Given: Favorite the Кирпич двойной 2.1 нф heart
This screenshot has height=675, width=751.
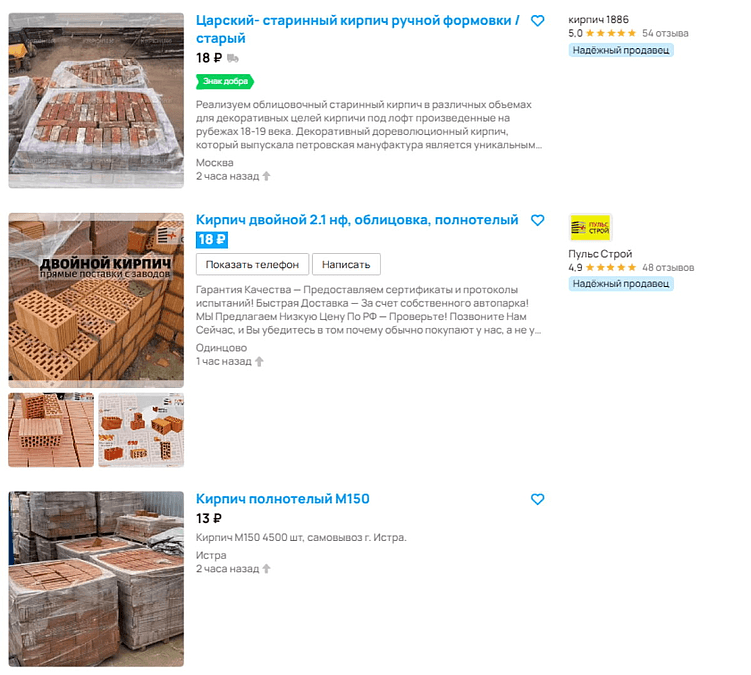Looking at the screenshot, I should click(537, 220).
